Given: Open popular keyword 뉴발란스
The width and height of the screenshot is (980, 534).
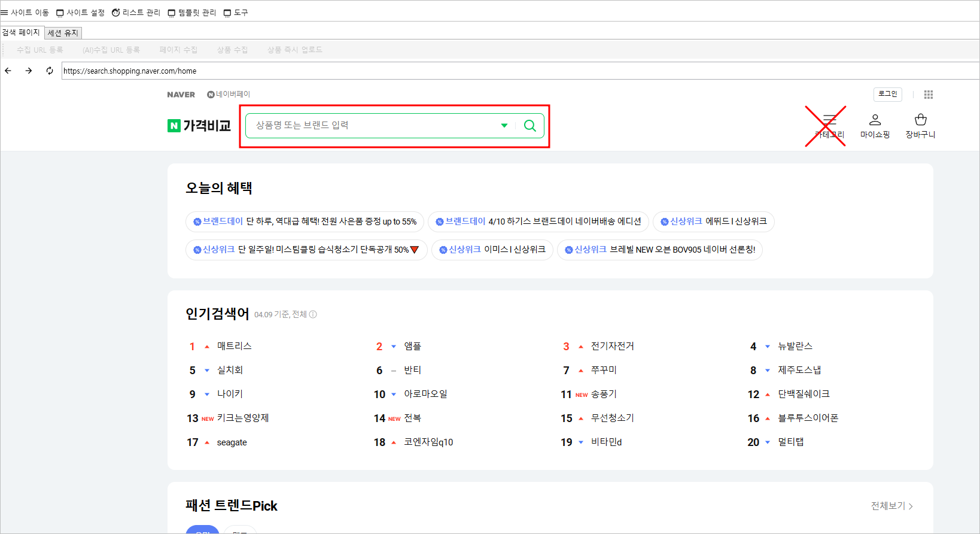Looking at the screenshot, I should coord(795,346).
